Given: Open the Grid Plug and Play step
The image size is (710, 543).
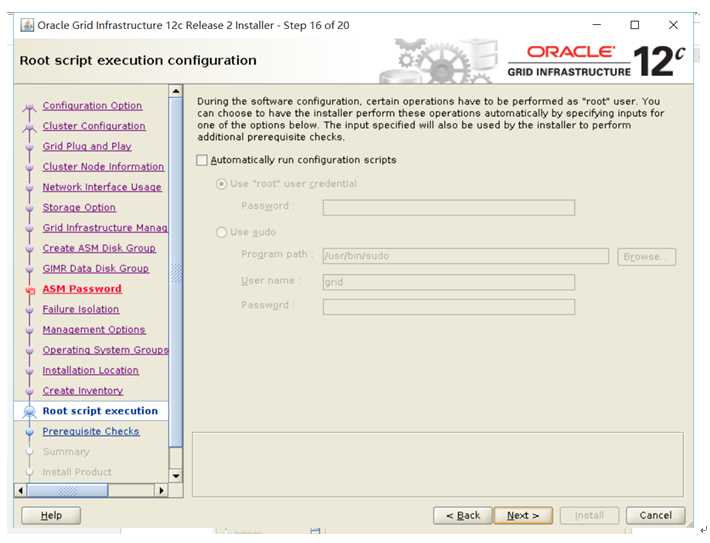Looking at the screenshot, I should point(87,146).
